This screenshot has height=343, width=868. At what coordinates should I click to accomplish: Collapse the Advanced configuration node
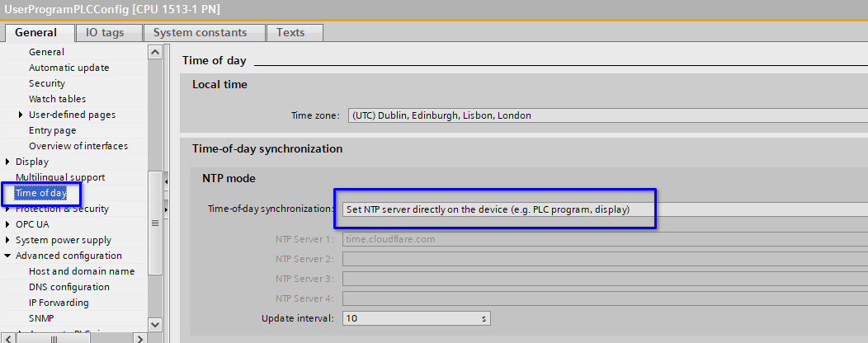[8, 256]
